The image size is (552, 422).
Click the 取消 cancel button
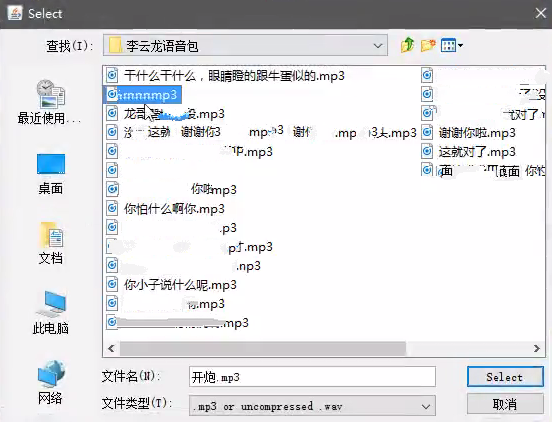pos(505,404)
